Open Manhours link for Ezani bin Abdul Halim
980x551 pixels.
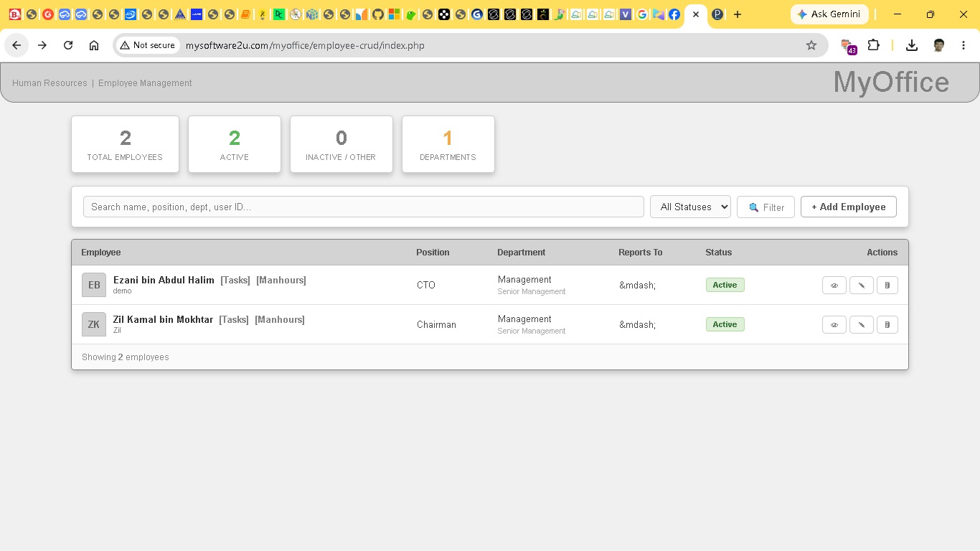[x=281, y=280]
